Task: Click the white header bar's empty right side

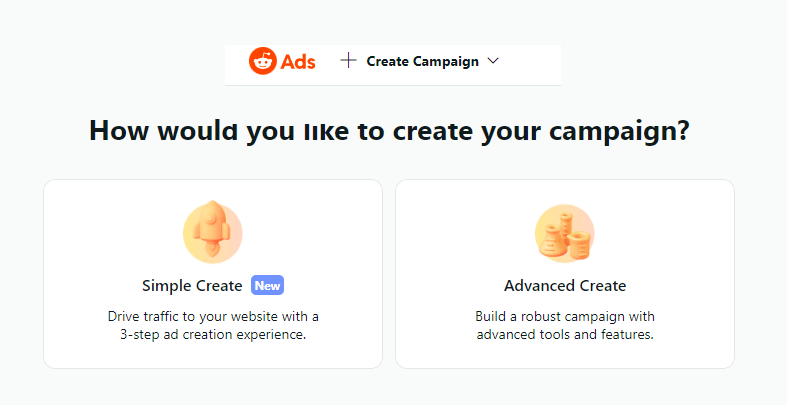Action: click(x=535, y=62)
